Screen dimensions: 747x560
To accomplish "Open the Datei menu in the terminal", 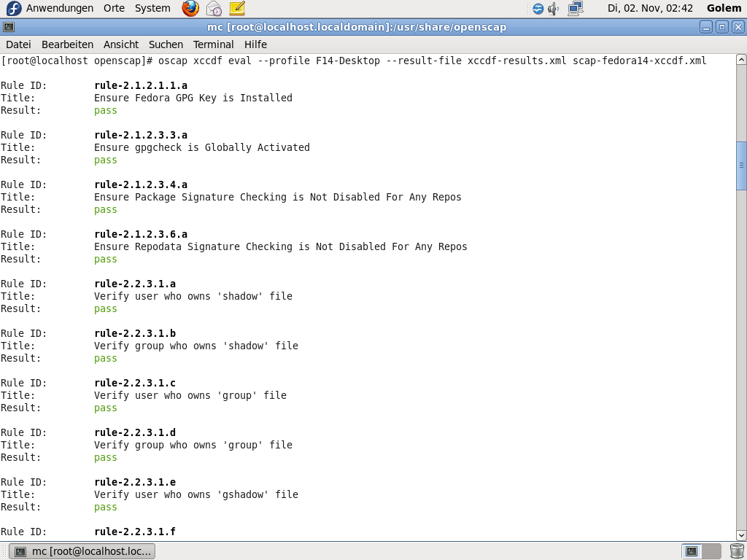I will pyautogui.click(x=18, y=44).
